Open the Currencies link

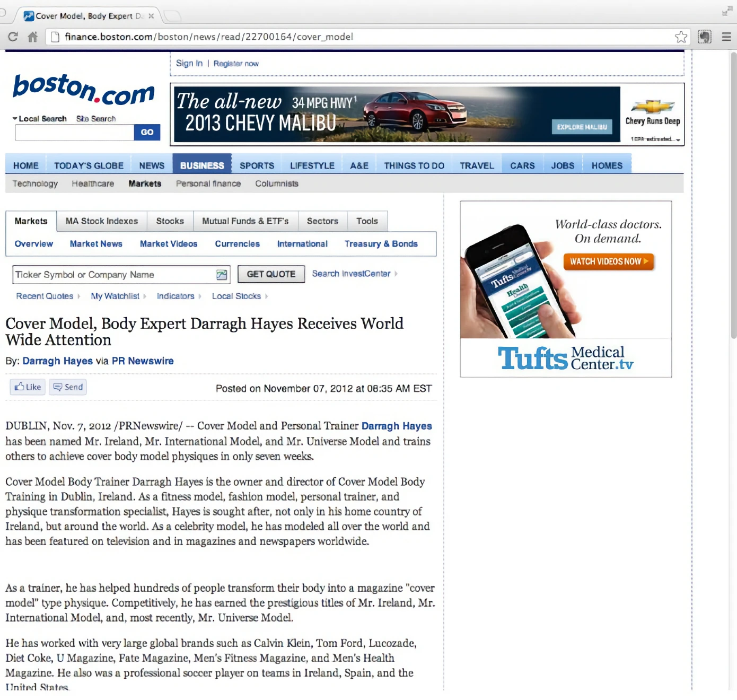tap(238, 244)
